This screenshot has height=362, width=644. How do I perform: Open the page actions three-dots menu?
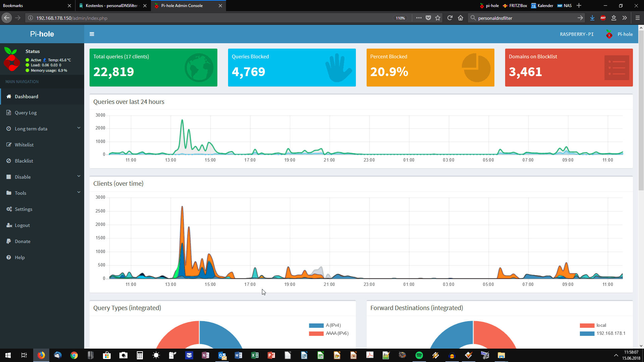point(419,18)
